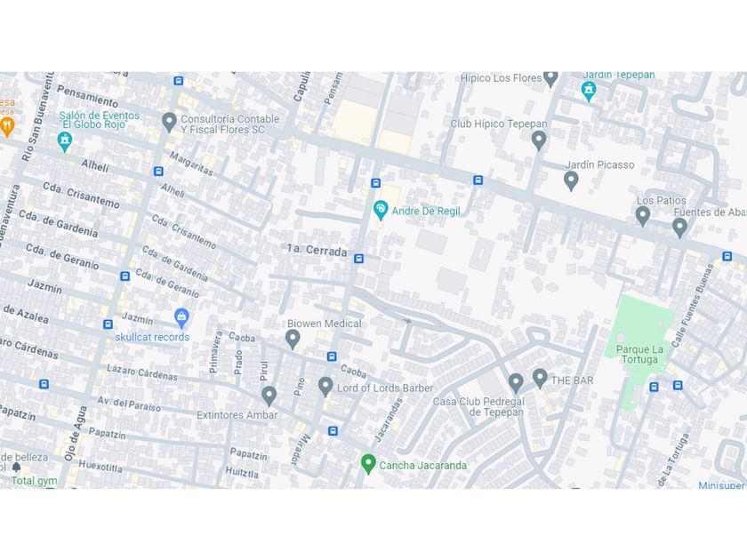Click the Total gym label
The image size is (747, 560).
click(34, 481)
